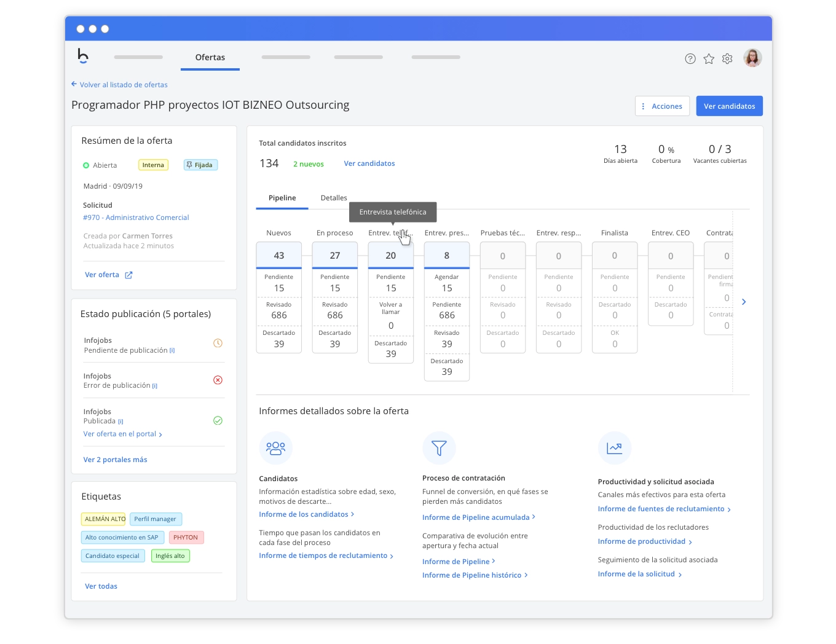836x644 pixels.
Task: Click the red error icon for Infojobs
Action: pyautogui.click(x=218, y=380)
